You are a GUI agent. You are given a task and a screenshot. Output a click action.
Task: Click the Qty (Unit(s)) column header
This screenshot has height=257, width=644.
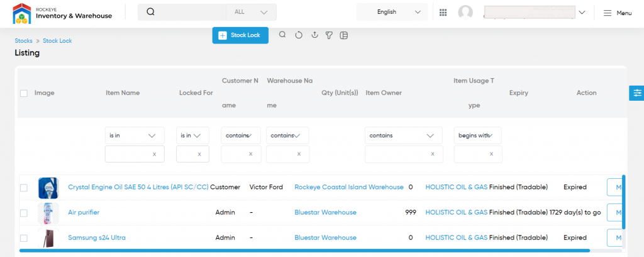coord(340,93)
